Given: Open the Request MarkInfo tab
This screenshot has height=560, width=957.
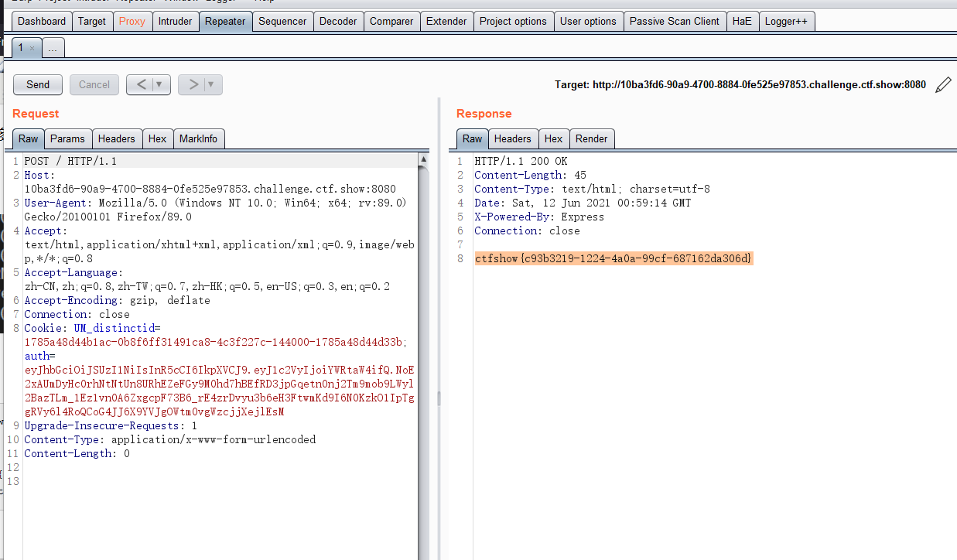Looking at the screenshot, I should click(x=199, y=138).
